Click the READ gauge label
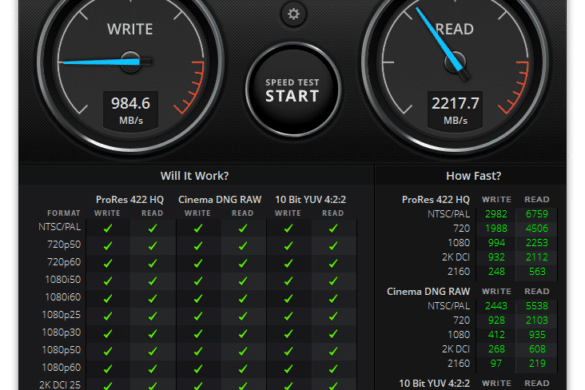This screenshot has height=390, width=585. pos(455,29)
